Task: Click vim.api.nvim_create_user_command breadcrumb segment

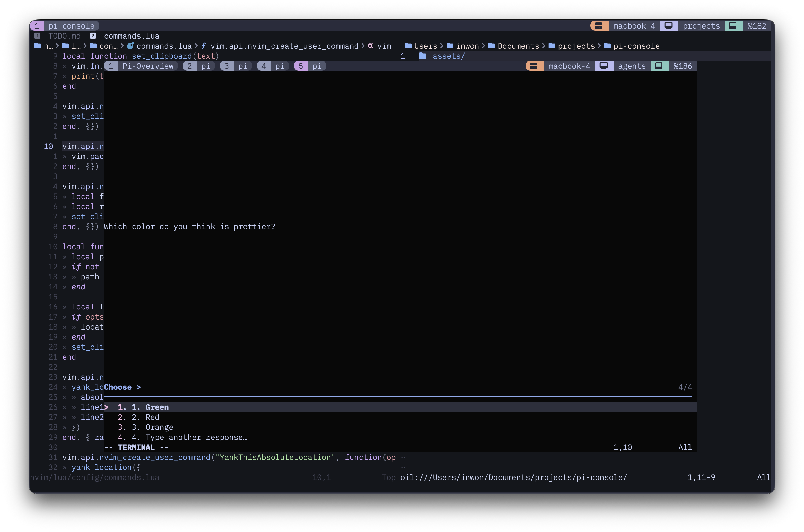Action: coord(284,46)
